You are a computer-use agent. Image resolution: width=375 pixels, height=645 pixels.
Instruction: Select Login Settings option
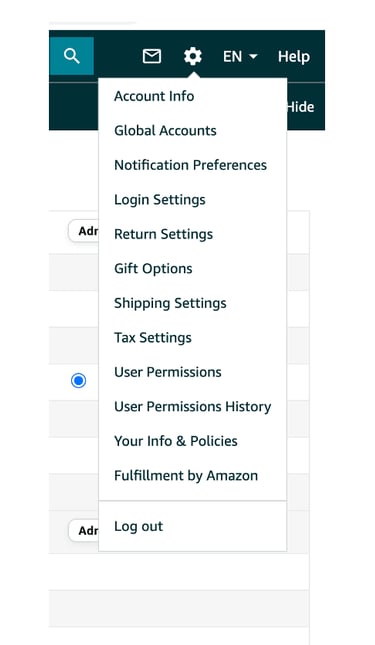tap(160, 200)
